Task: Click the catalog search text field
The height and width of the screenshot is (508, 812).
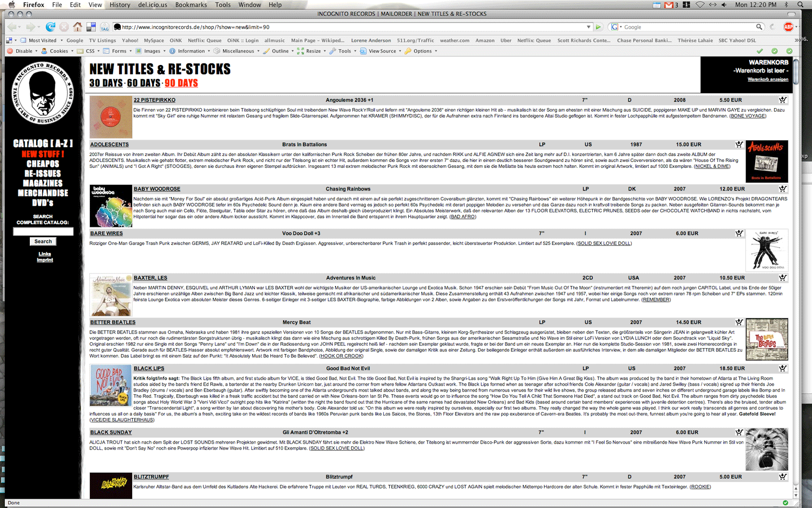Action: pyautogui.click(x=43, y=231)
